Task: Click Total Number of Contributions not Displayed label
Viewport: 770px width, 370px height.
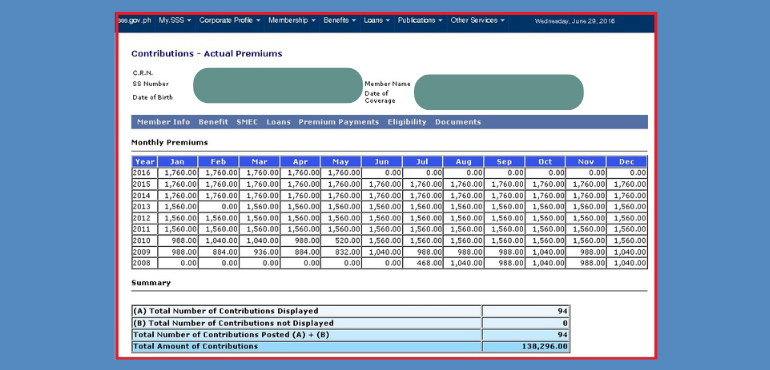Action: tap(233, 323)
